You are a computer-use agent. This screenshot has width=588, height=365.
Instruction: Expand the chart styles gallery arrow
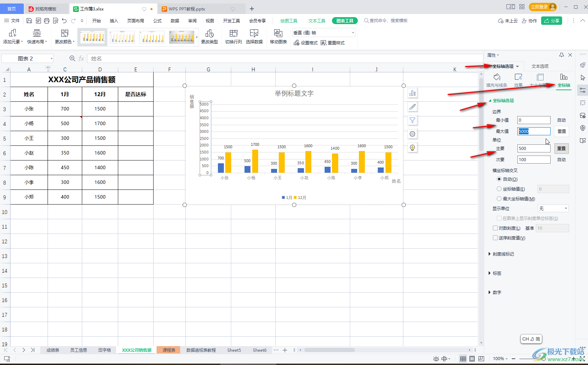197,37
